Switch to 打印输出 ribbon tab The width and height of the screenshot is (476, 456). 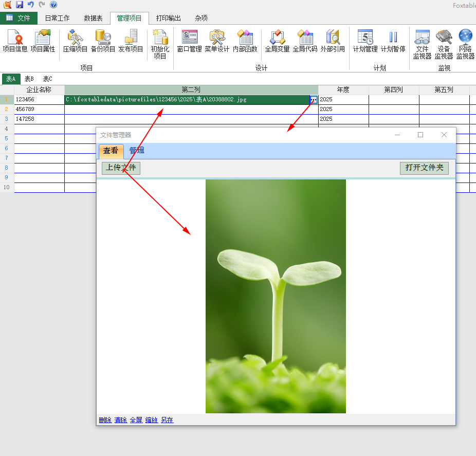(x=169, y=18)
